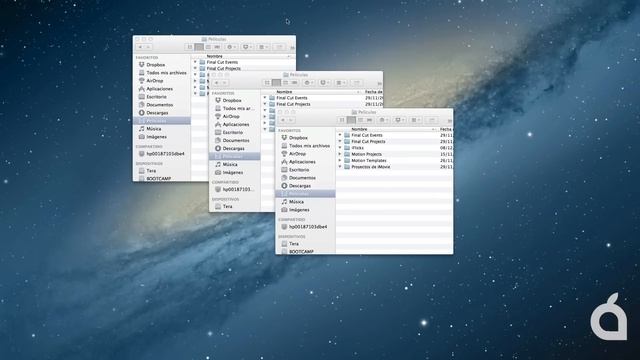640x360 pixels.
Task: Expand Motion Templates in the front window
Action: [x=340, y=160]
